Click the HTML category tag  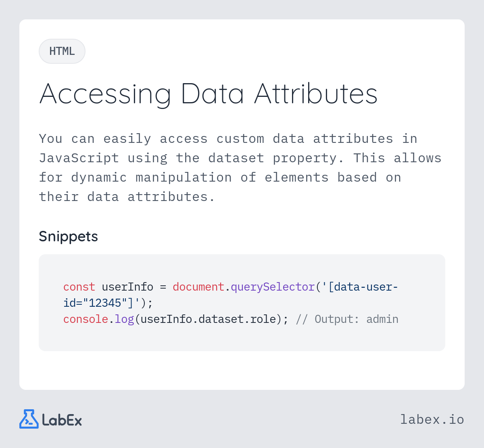(62, 51)
